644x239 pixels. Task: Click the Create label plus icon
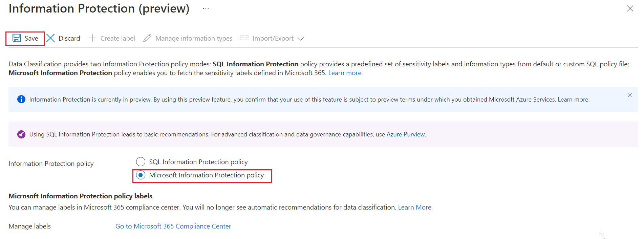92,38
